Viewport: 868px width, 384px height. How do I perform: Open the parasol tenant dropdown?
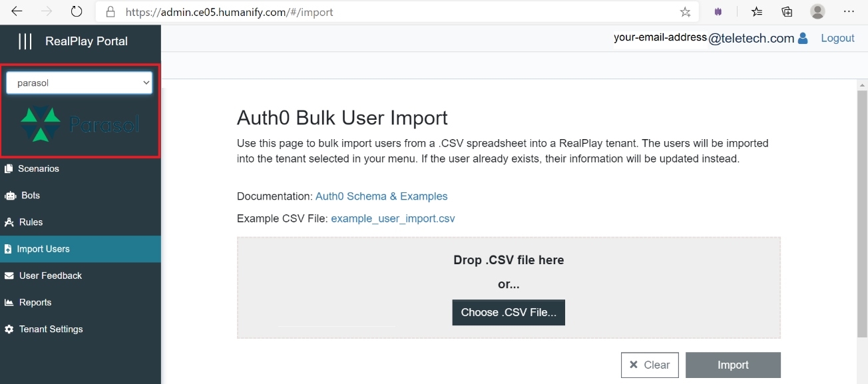pyautogui.click(x=79, y=83)
